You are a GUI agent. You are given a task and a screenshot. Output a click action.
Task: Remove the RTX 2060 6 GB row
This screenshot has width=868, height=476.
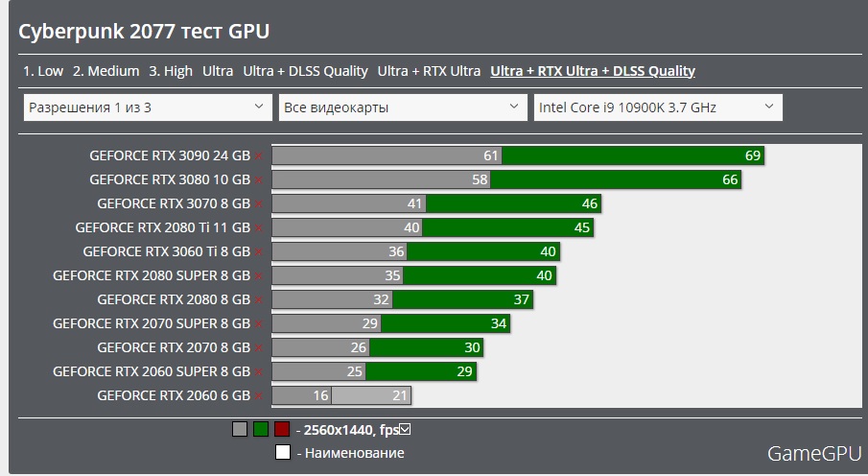click(258, 395)
